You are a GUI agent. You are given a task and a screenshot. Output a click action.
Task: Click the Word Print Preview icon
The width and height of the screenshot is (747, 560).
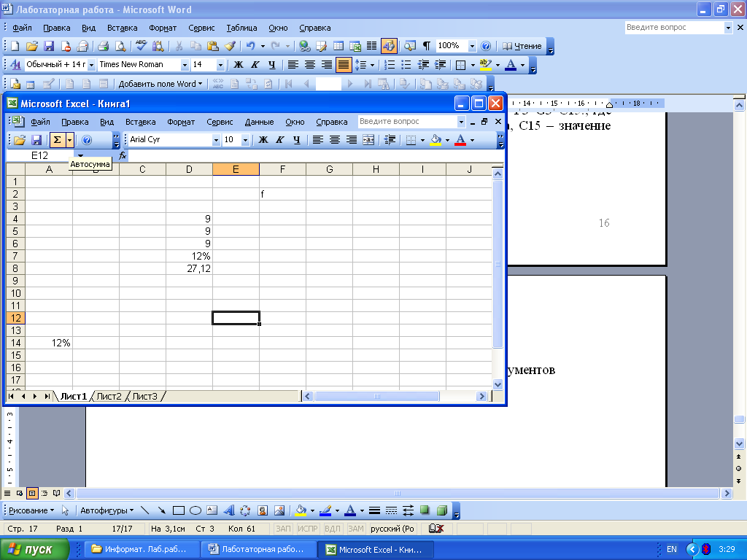(120, 46)
